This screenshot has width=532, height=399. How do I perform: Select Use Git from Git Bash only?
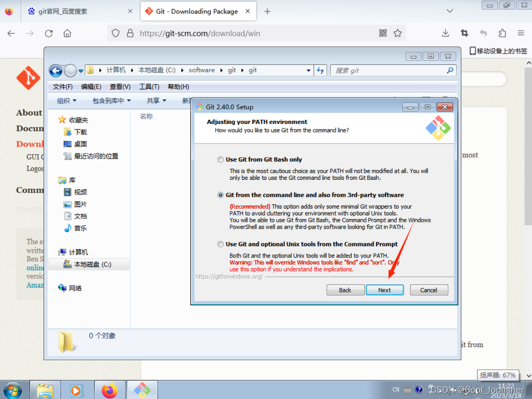[221, 160]
